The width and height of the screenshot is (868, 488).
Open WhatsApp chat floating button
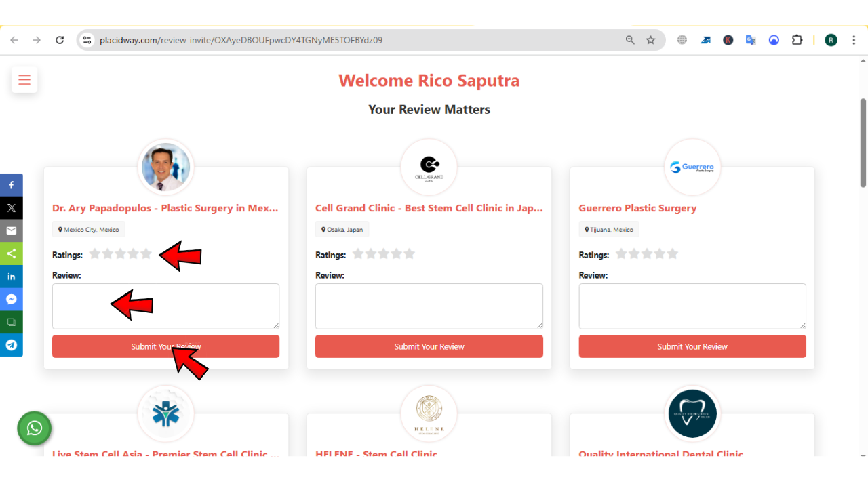click(35, 428)
